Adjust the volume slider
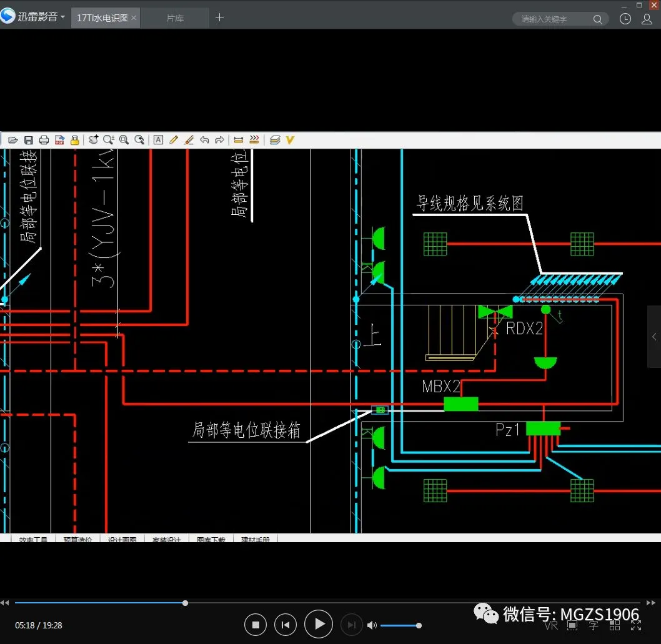The height and width of the screenshot is (644, 661). pyautogui.click(x=419, y=625)
